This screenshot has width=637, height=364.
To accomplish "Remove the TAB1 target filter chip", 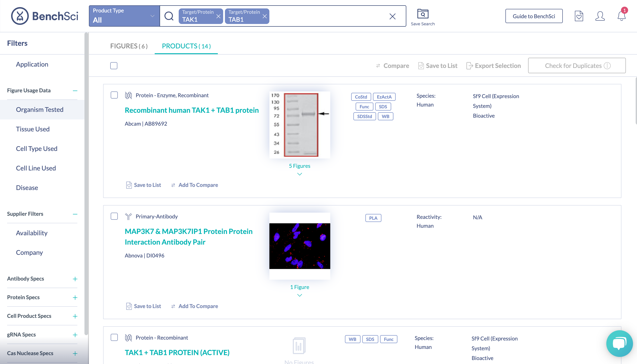I will (264, 16).
